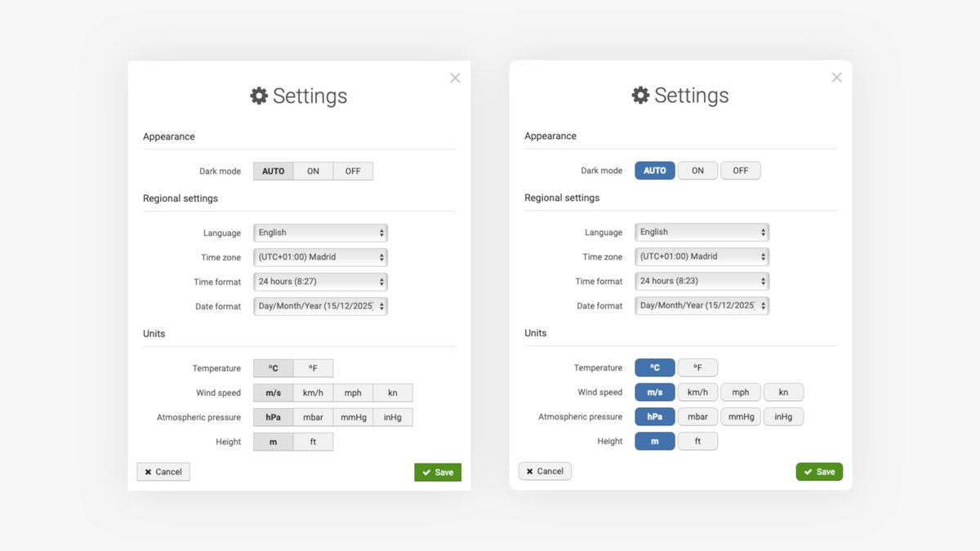Select inHg pressure unit in left dialog

pos(393,417)
